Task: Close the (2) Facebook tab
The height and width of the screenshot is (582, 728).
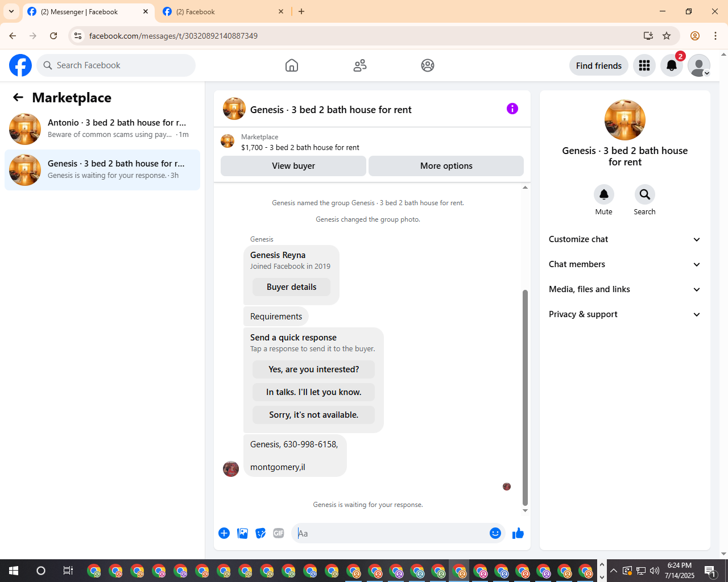Action: click(x=281, y=11)
